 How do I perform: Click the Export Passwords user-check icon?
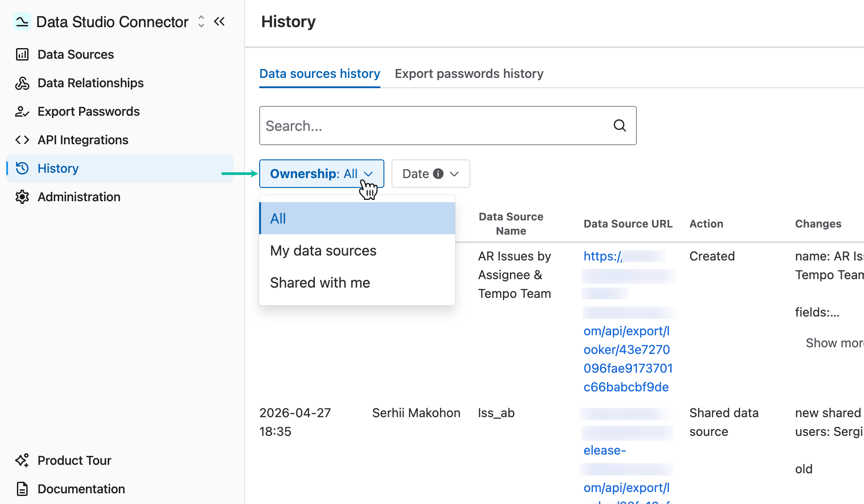click(22, 111)
